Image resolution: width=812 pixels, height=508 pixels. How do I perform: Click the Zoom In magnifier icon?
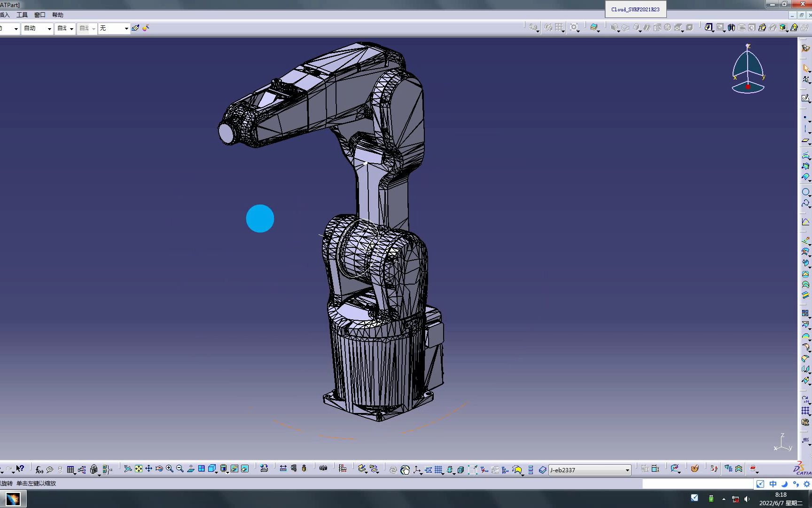(x=170, y=469)
